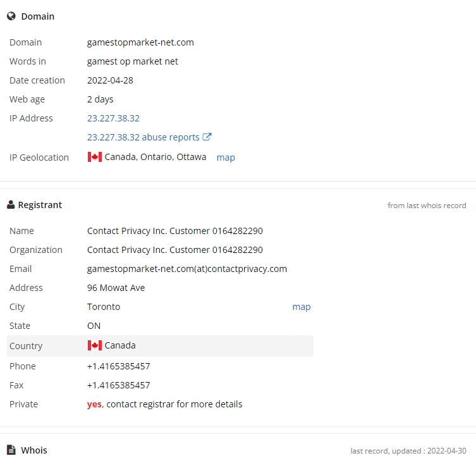This screenshot has width=476, height=463.
Task: Click the Organization value Contact Privacy Inc.
Action: tap(174, 250)
